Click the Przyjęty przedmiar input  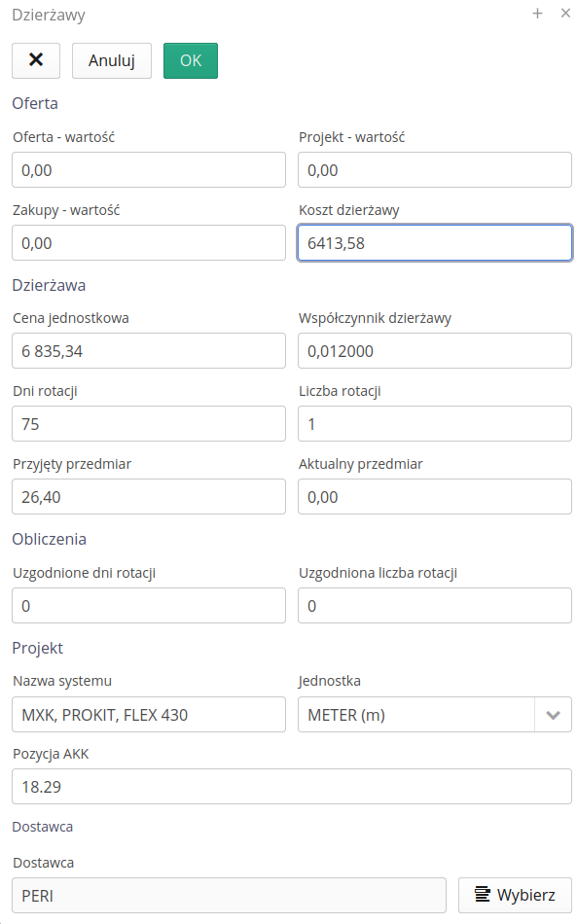(149, 497)
